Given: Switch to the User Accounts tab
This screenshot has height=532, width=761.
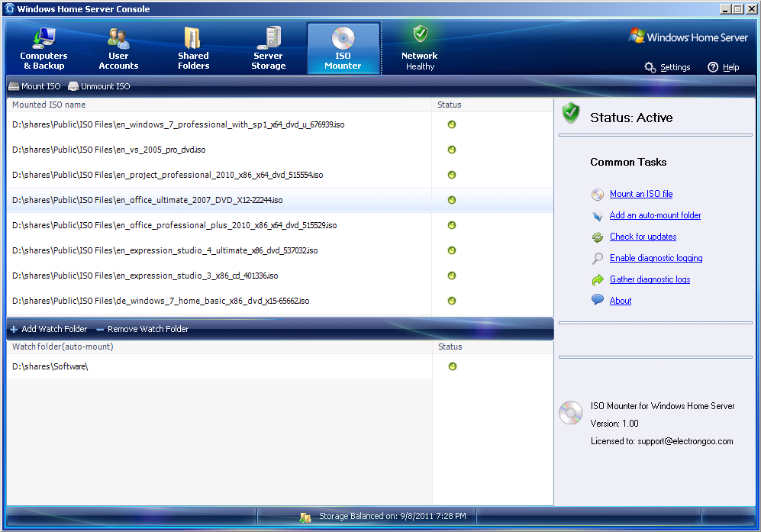Looking at the screenshot, I should pyautogui.click(x=118, y=49).
